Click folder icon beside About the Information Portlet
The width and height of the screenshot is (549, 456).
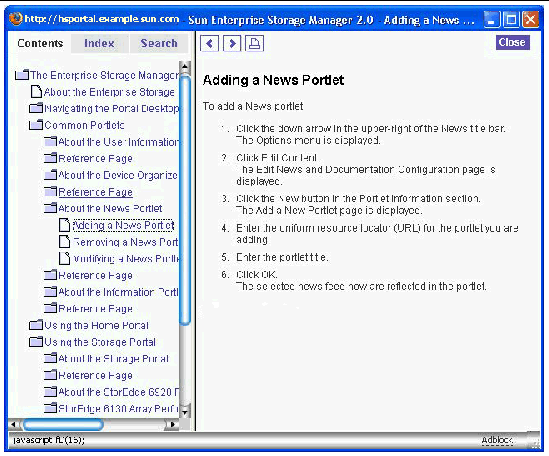pos(50,291)
